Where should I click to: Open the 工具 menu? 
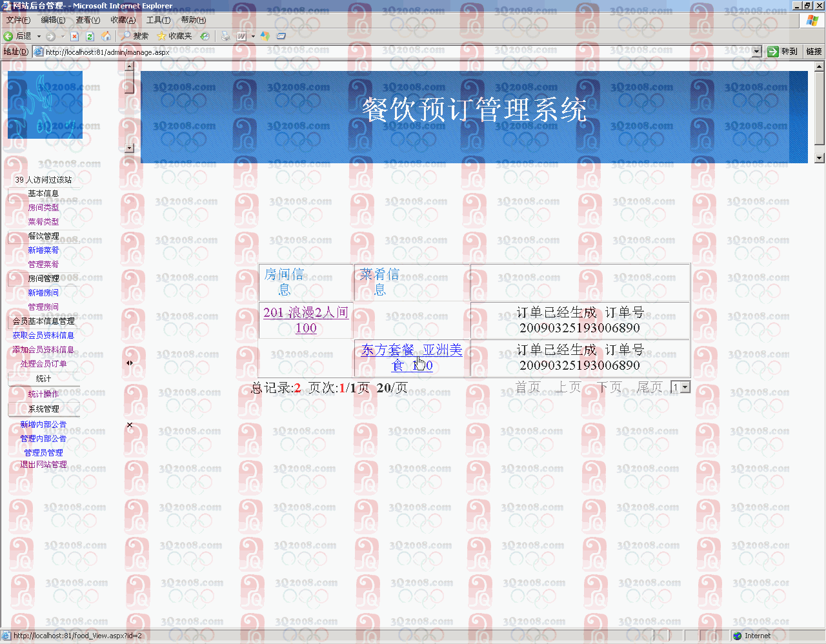(x=157, y=20)
